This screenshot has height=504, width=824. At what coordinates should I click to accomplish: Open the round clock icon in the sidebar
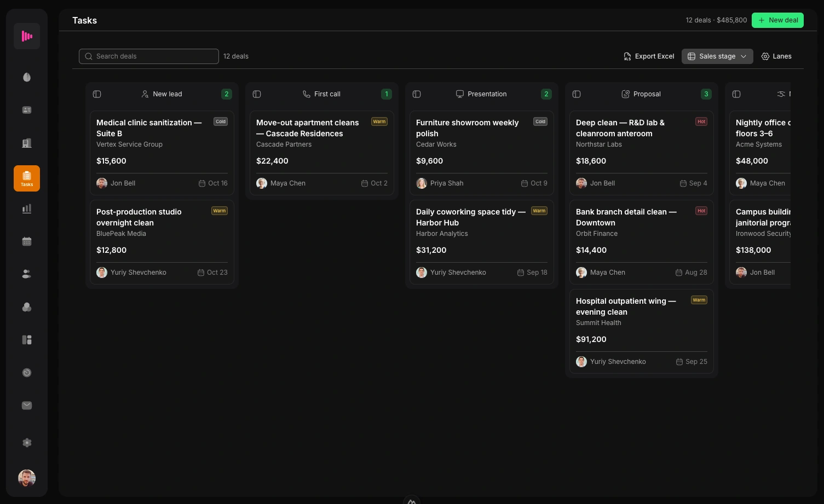pyautogui.click(x=27, y=373)
